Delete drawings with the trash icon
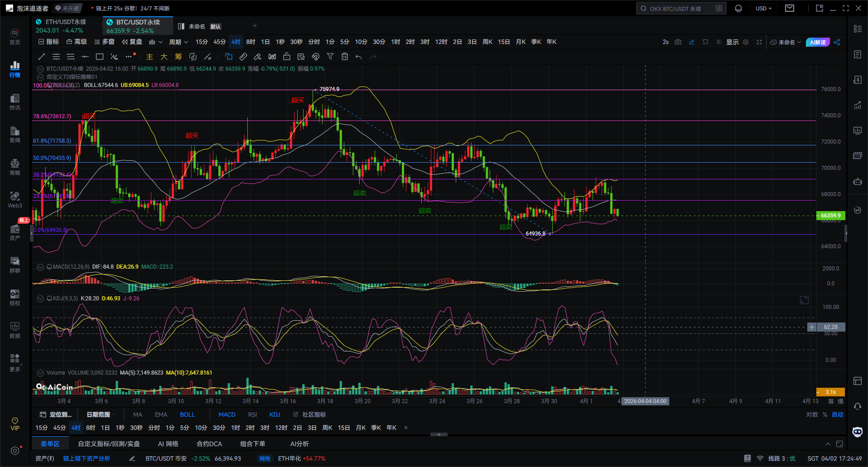Screen dimensions: 868x467 [x=345, y=57]
